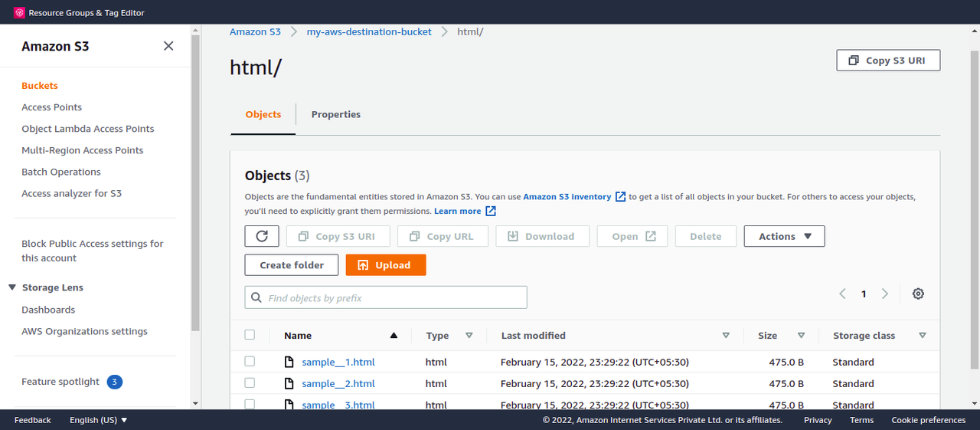This screenshot has height=430, width=980.
Task: Switch to the Objects tab
Action: click(263, 114)
